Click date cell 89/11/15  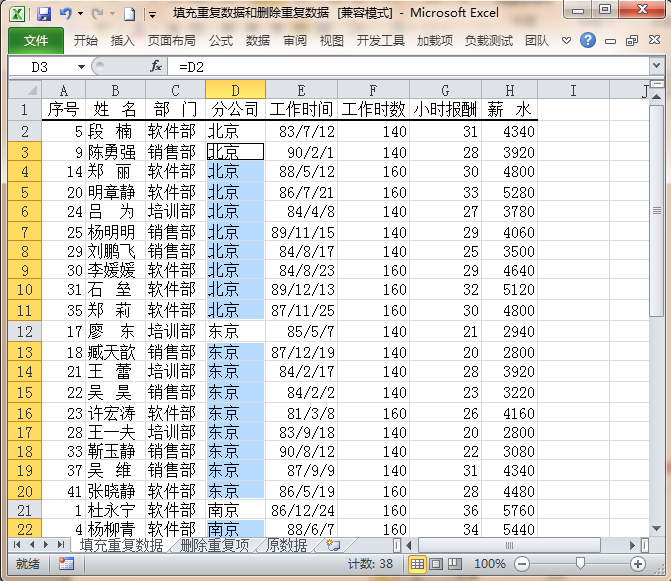click(x=301, y=232)
